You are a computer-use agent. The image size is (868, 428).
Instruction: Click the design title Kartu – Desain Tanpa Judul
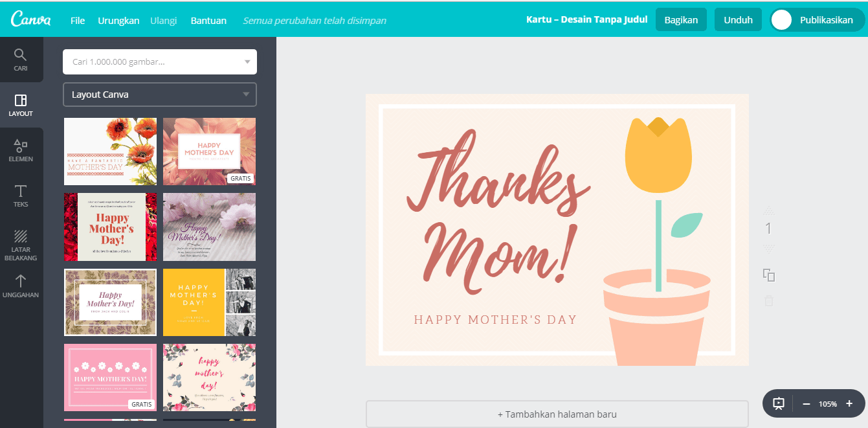(x=587, y=19)
